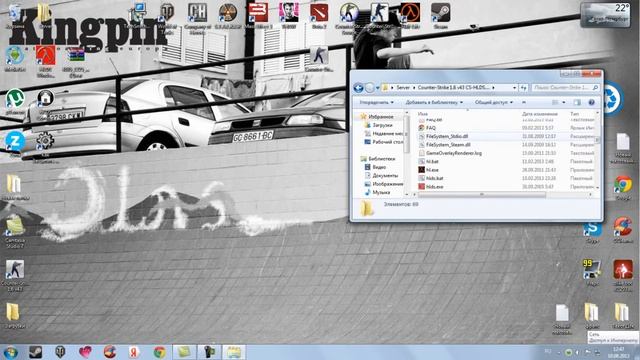Open the Camtasia Studio 7 desktop shortcut
The width and height of the screenshot is (640, 360).
pyautogui.click(x=15, y=232)
